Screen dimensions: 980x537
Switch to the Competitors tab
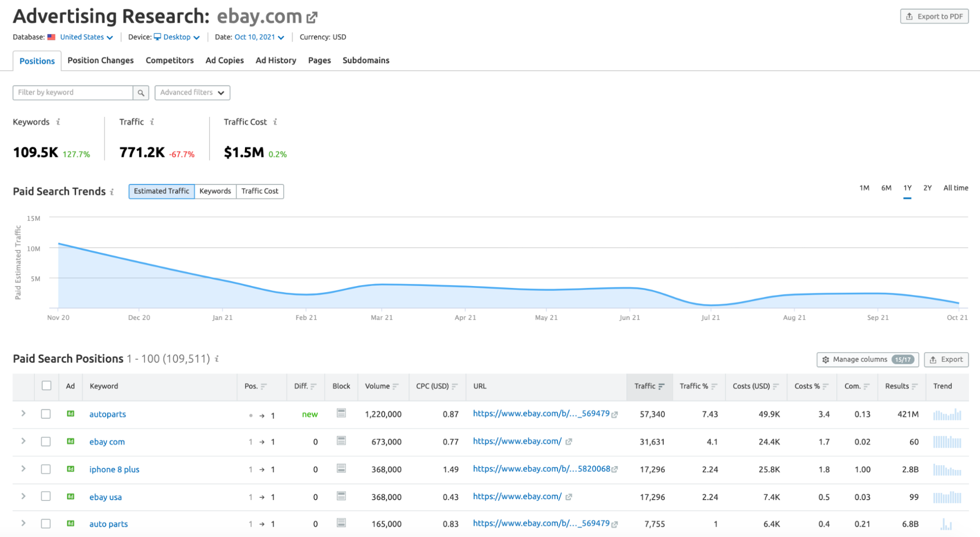[x=169, y=60]
